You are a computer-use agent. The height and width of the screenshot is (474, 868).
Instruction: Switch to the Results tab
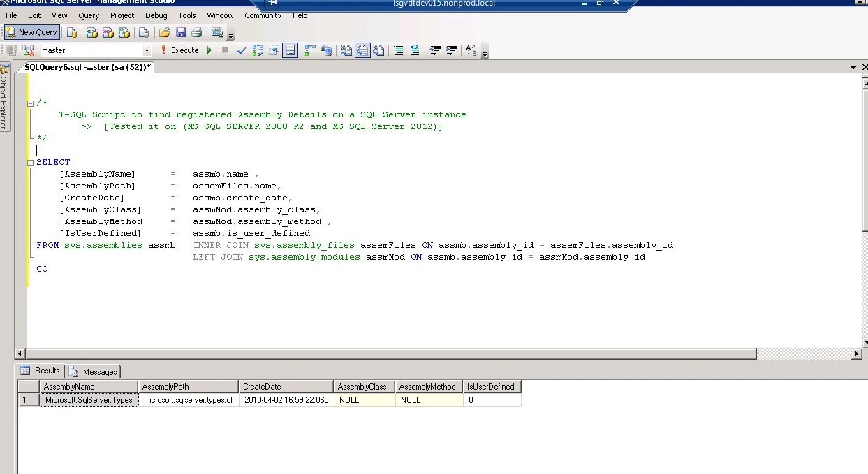point(41,371)
